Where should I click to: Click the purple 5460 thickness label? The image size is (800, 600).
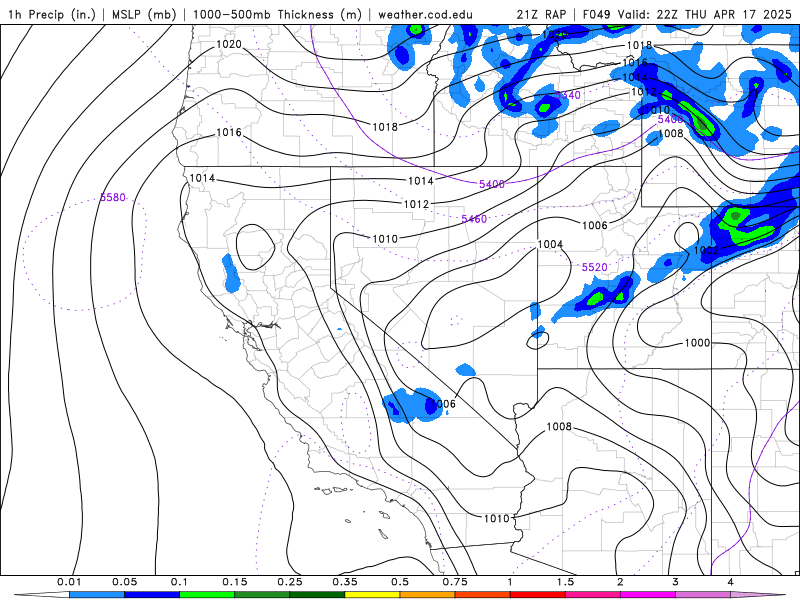click(x=474, y=219)
